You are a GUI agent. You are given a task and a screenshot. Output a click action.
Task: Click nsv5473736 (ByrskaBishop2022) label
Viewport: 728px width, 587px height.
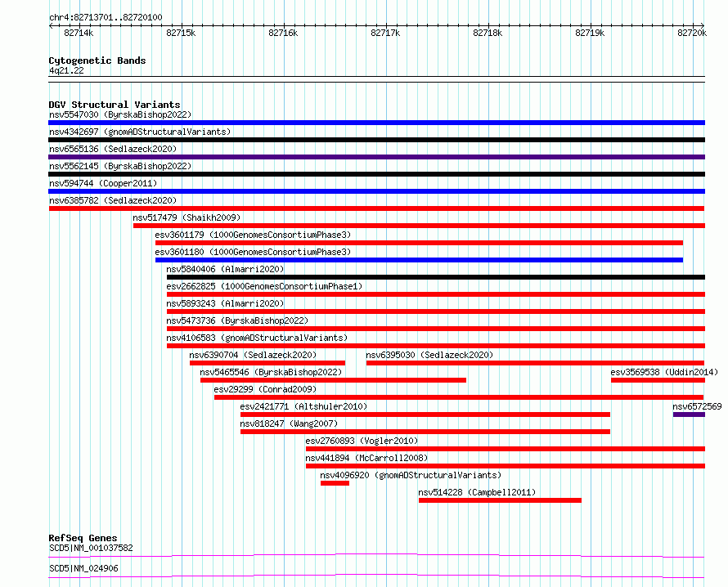pyautogui.click(x=237, y=320)
